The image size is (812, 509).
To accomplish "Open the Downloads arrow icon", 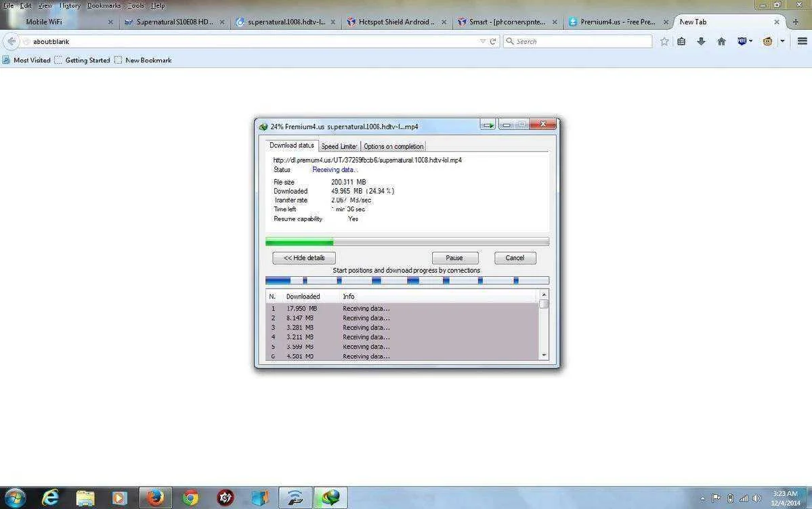I will (x=701, y=41).
